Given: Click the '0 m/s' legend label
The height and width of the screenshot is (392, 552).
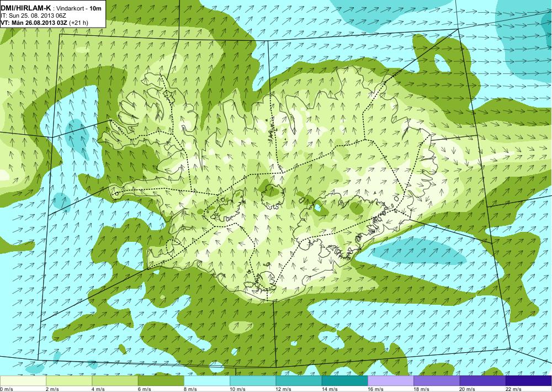Looking at the screenshot, I should point(6,389).
